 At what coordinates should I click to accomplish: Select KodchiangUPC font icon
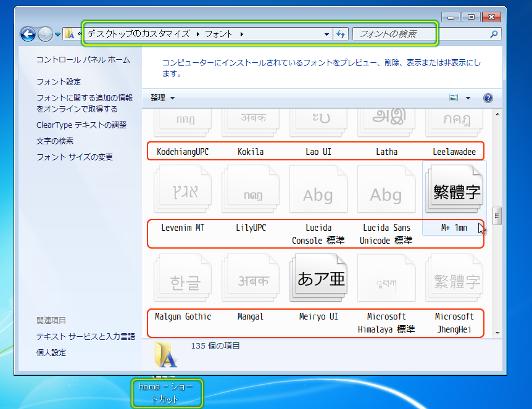click(x=183, y=123)
